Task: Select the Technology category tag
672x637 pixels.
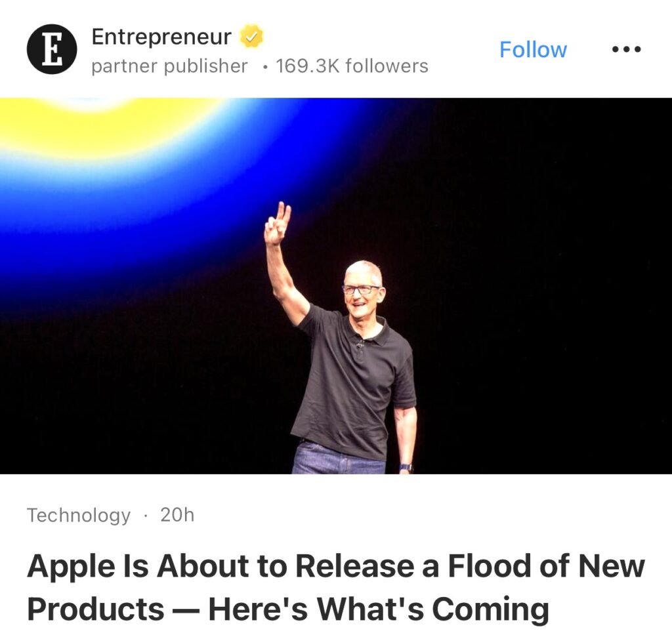Action: click(79, 515)
